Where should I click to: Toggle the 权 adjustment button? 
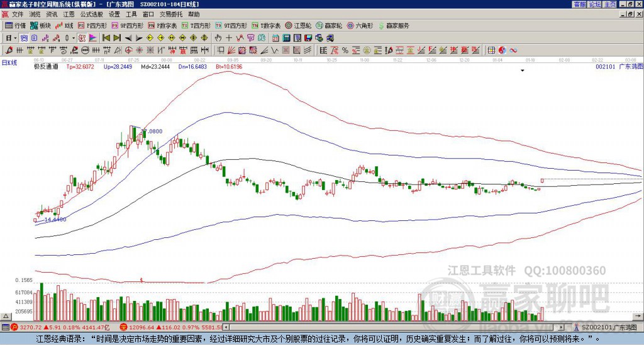pos(82,38)
